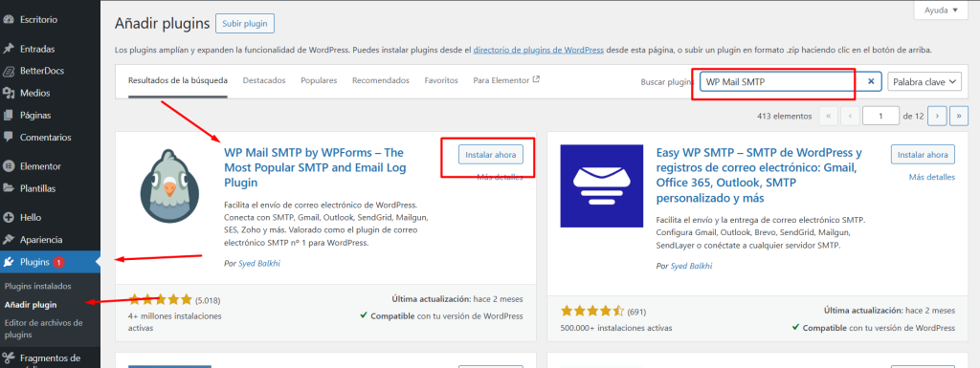Switch to the Favoritos tab

441,80
